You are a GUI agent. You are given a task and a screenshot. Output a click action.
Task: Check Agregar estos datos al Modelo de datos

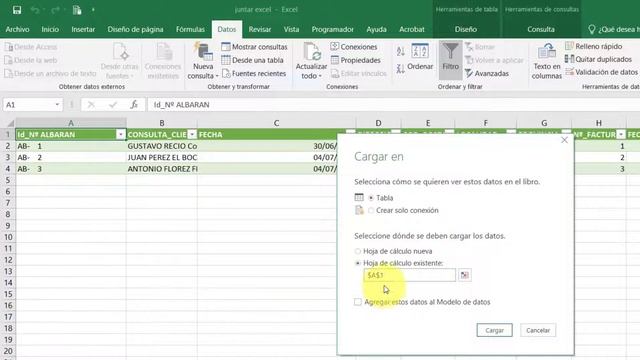pyautogui.click(x=358, y=302)
